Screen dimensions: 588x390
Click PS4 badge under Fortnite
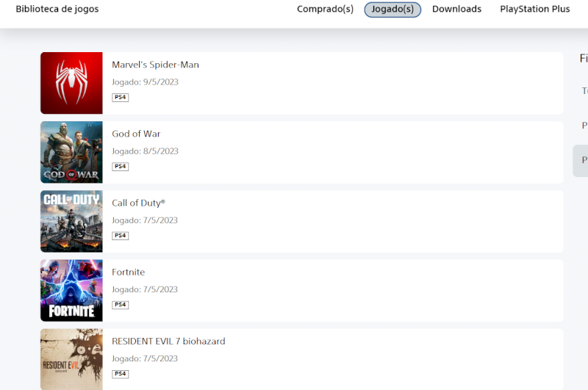pyautogui.click(x=121, y=305)
